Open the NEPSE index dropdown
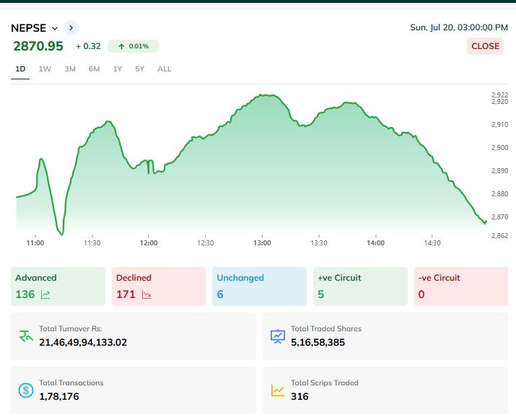 [55, 28]
